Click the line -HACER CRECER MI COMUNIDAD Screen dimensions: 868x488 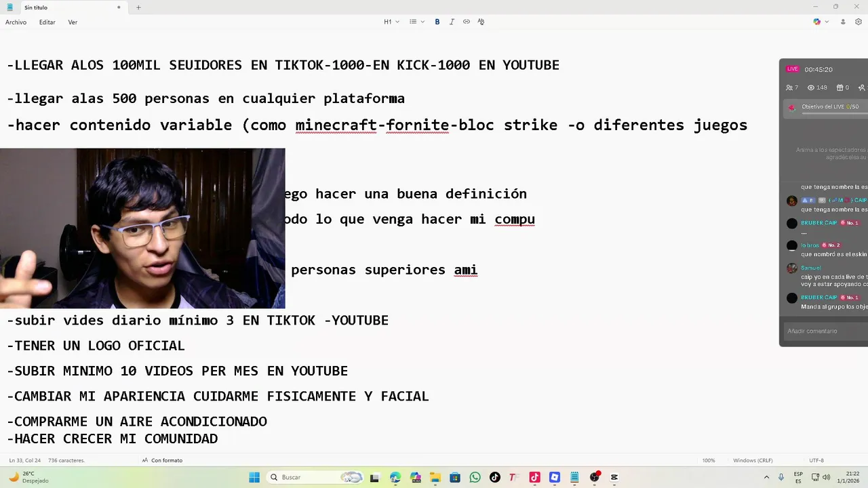pyautogui.click(x=113, y=439)
